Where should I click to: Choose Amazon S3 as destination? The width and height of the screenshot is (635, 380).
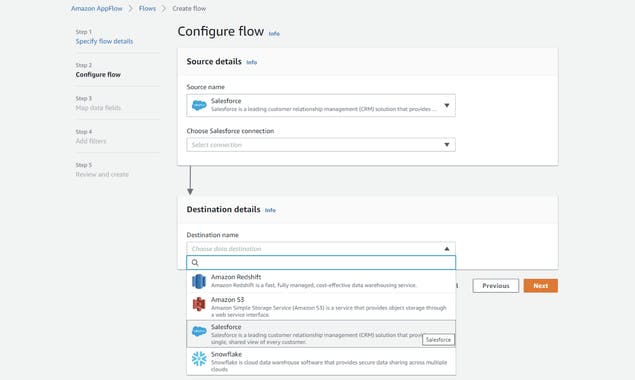coord(321,307)
